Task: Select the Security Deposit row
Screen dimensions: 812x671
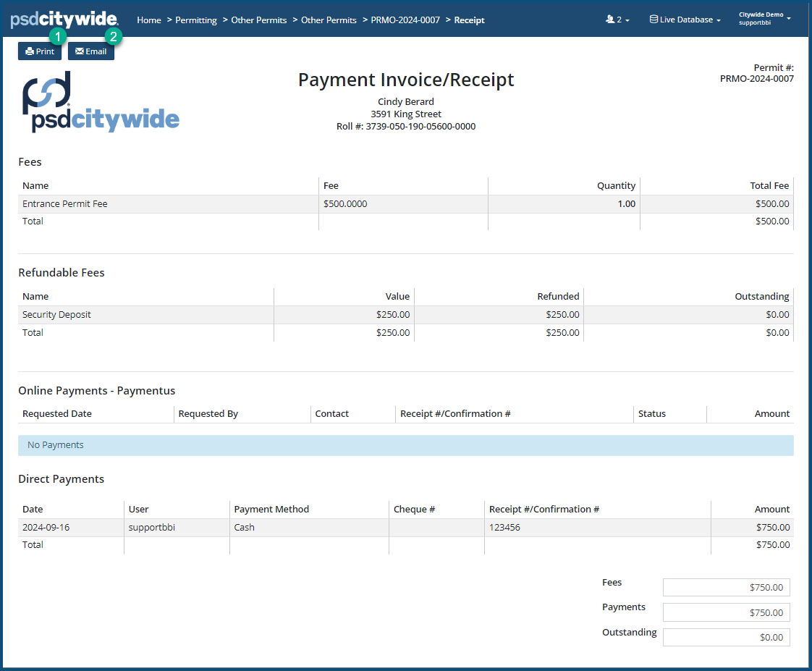Action: pos(56,315)
